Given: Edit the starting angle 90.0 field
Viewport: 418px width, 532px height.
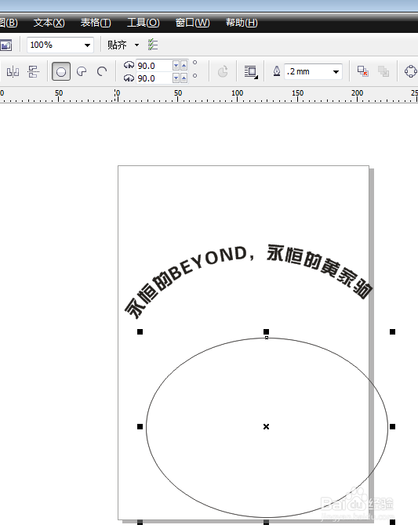Looking at the screenshot, I should (154, 66).
